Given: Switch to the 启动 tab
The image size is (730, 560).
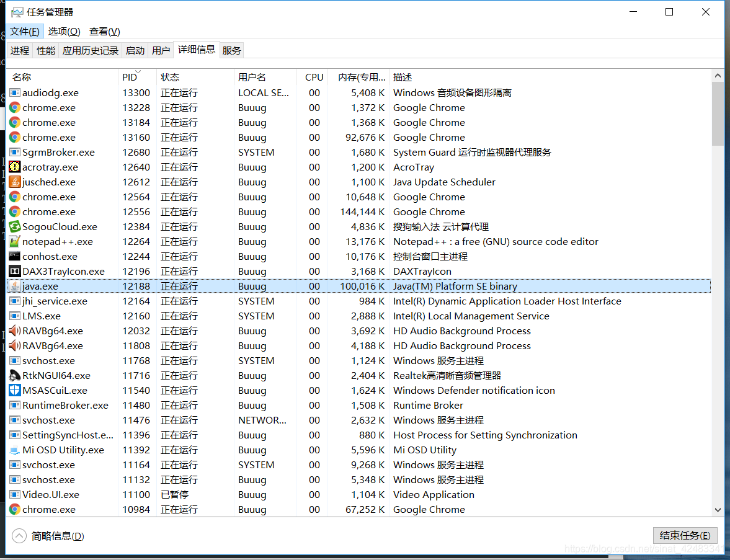Looking at the screenshot, I should (x=135, y=50).
